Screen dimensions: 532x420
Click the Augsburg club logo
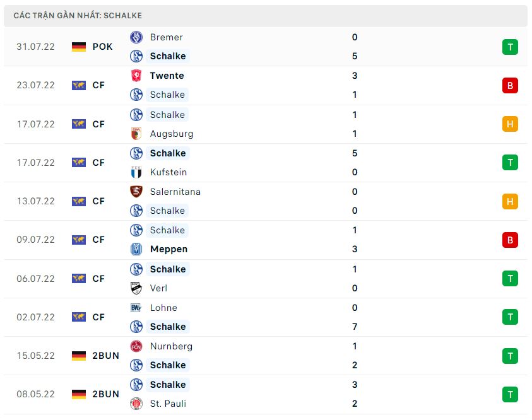coord(138,134)
